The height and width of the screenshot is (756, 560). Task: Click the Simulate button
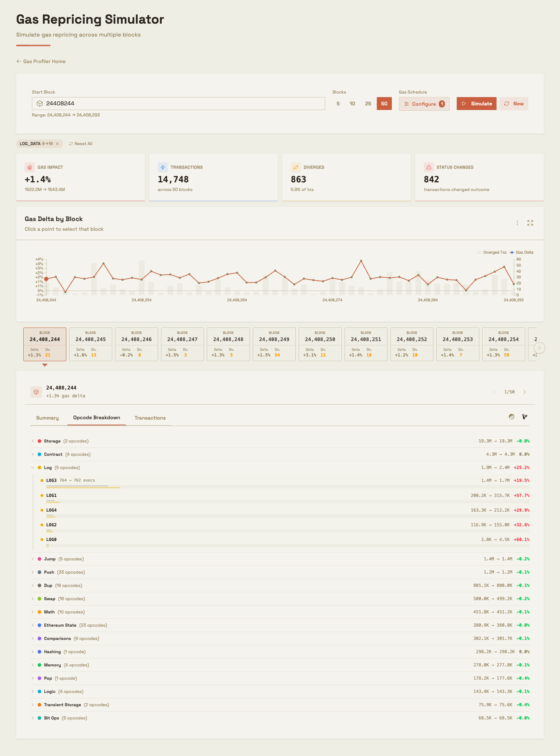[476, 104]
